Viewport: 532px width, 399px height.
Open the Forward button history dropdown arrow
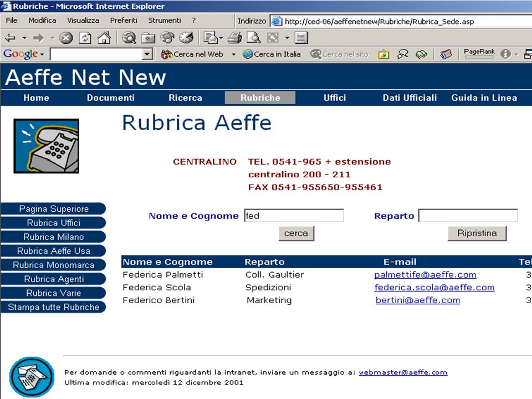click(52, 38)
